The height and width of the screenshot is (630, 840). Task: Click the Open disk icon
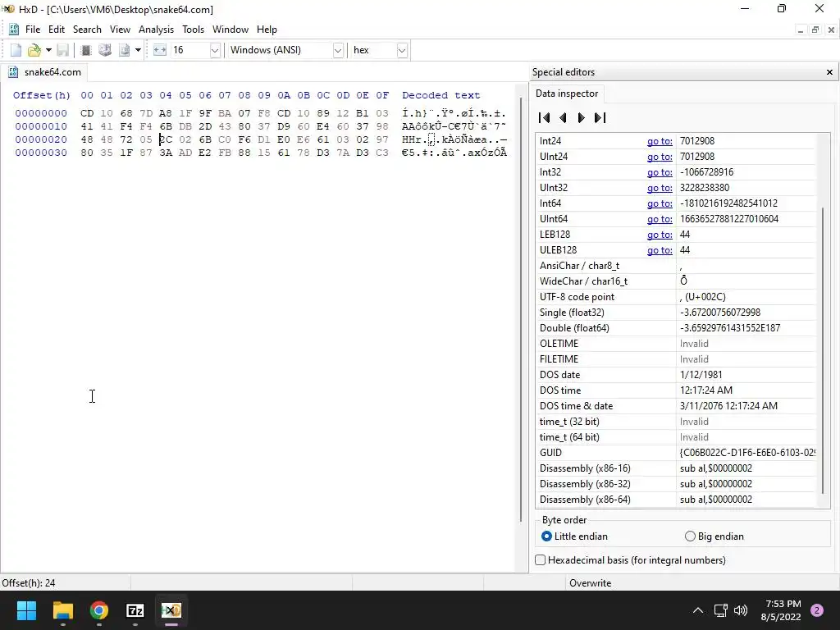coord(105,50)
